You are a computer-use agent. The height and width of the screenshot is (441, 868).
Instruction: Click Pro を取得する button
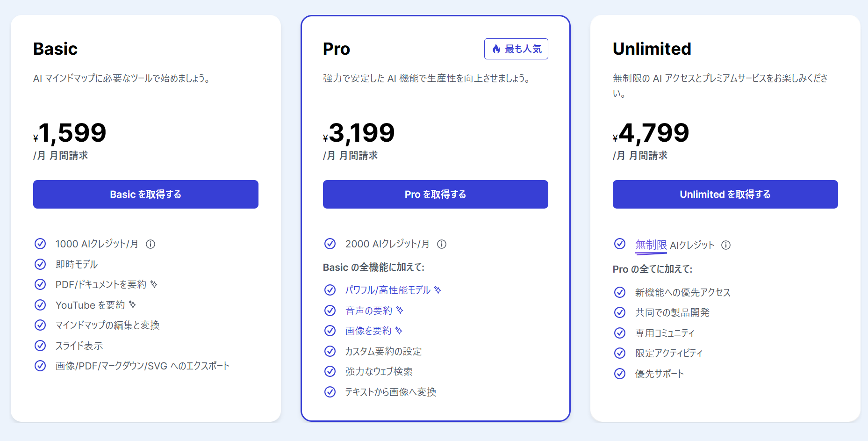pos(436,194)
